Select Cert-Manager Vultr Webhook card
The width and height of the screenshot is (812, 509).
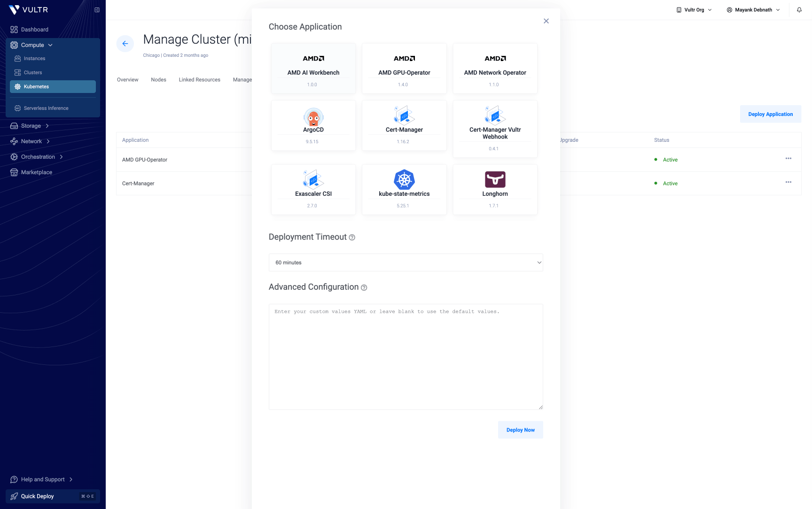click(495, 129)
